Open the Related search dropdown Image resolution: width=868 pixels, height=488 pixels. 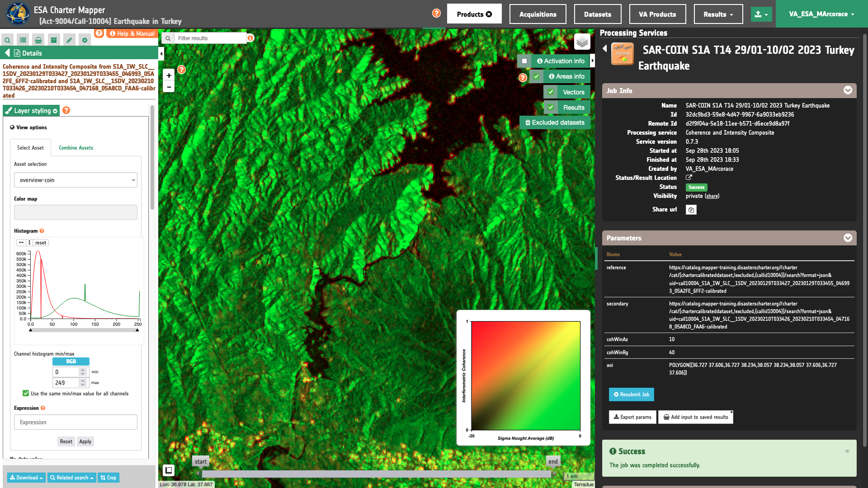click(71, 478)
